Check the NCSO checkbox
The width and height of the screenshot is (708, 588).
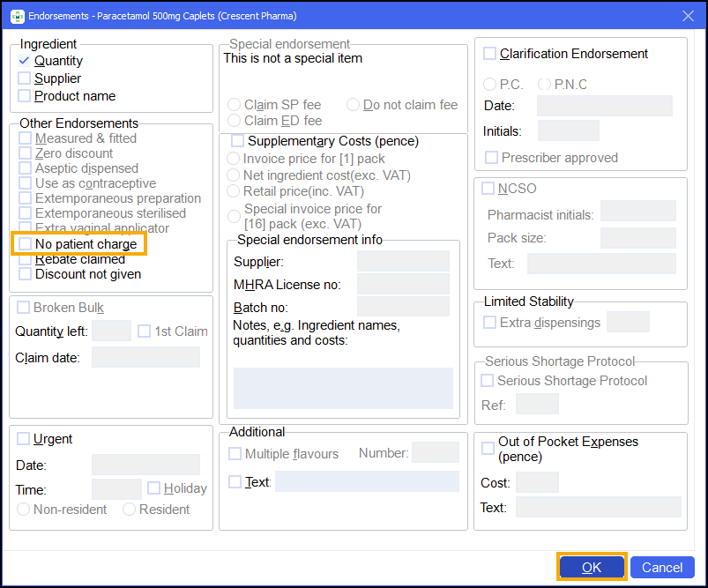pos(488,189)
